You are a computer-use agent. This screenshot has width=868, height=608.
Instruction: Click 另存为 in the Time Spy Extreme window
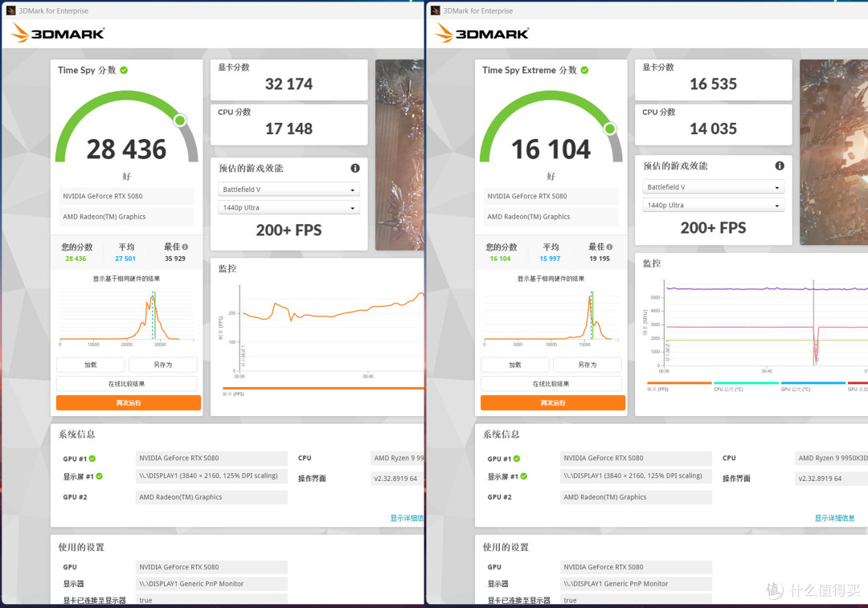pyautogui.click(x=588, y=365)
